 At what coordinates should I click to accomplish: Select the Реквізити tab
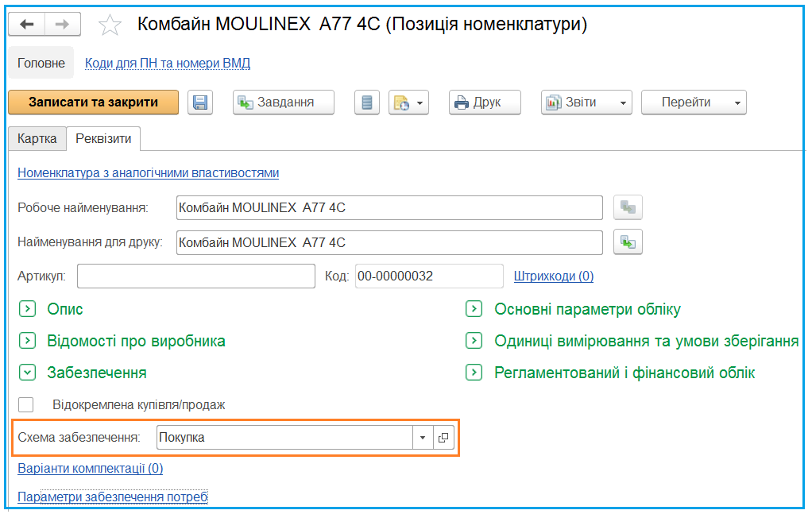103,139
